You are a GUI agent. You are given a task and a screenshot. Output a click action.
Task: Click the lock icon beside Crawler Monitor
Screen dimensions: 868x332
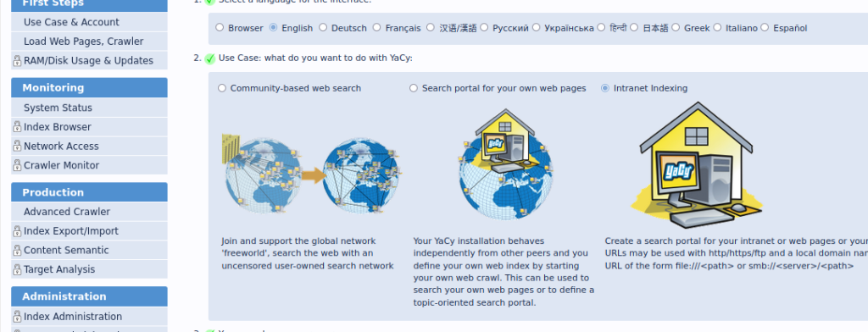pos(17,165)
